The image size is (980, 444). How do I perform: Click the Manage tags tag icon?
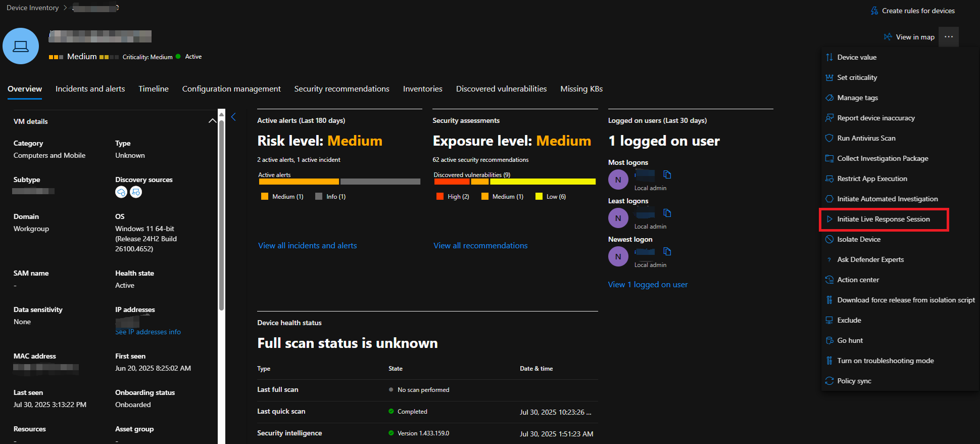coord(829,98)
